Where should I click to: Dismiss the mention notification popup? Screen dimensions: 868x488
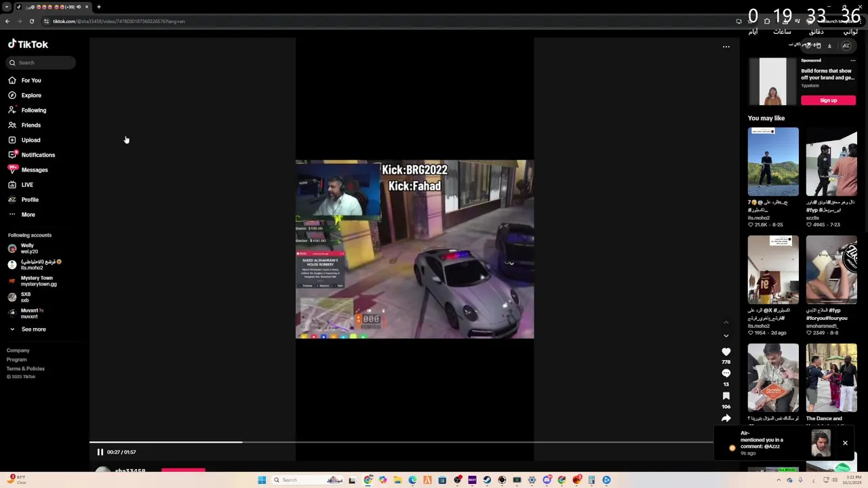click(845, 443)
